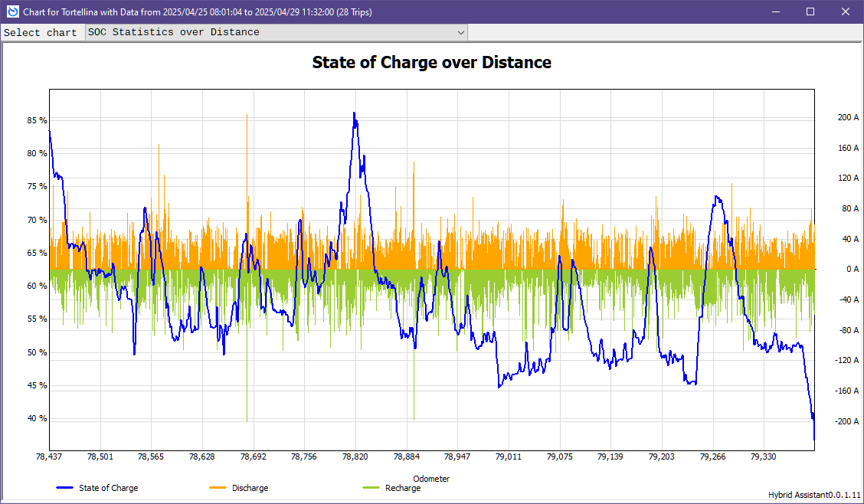Toggle the Recharge legend entry
Viewport: 864px width, 504px height.
click(402, 488)
